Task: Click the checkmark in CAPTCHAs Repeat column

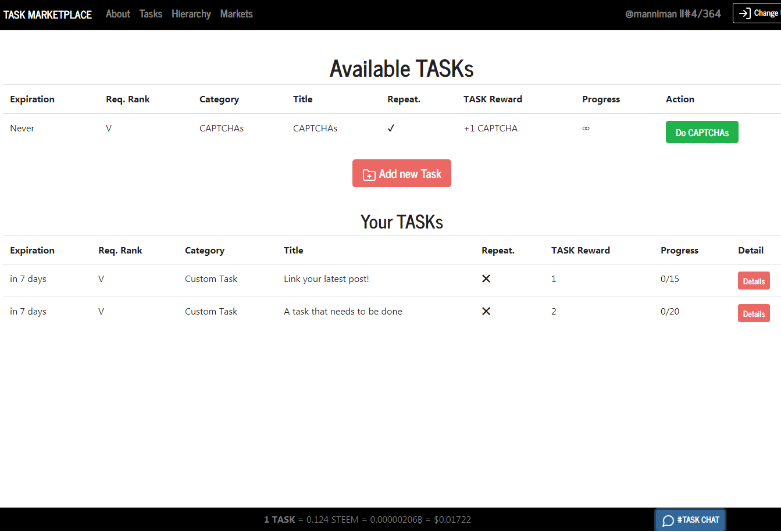Action: (x=391, y=128)
